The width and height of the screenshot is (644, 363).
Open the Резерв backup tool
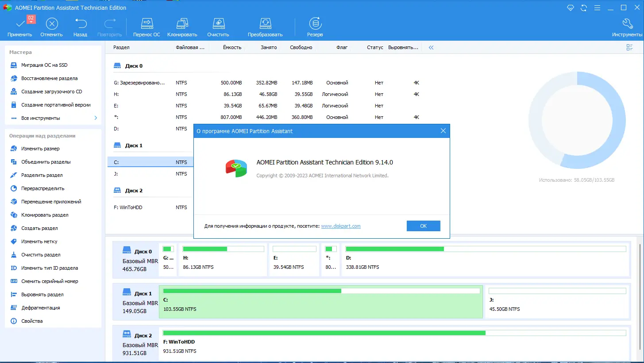pos(315,27)
